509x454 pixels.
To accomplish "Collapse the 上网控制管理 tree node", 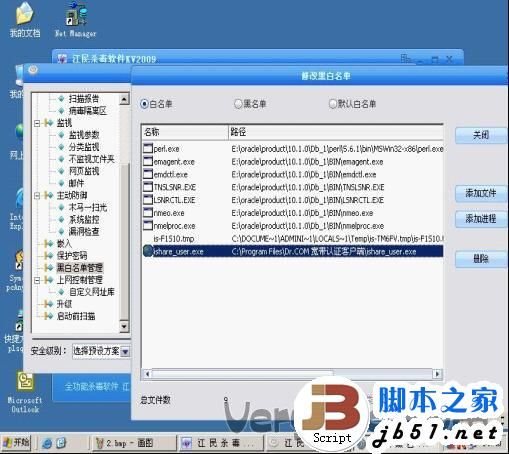I will click(37, 280).
